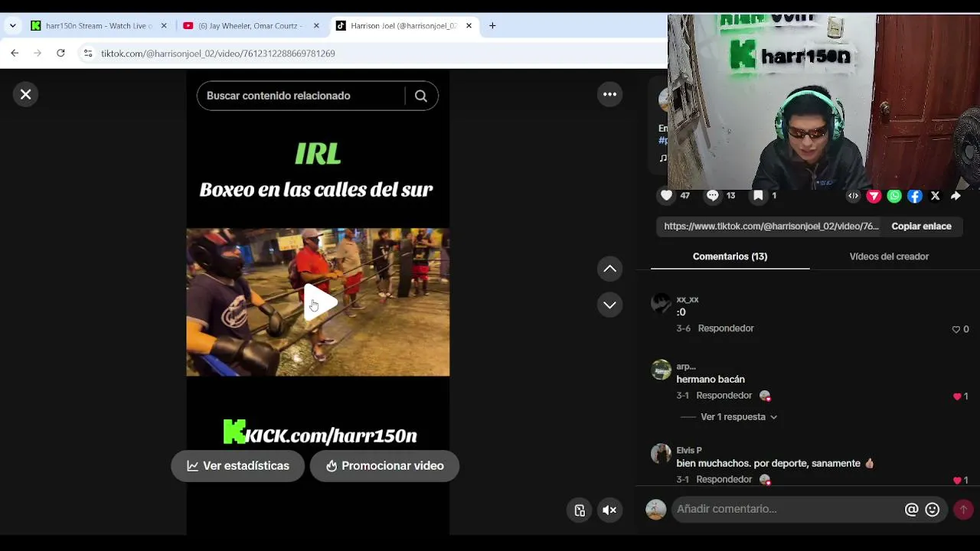Click the creator-liked badge on the arp... comment

pos(765,396)
